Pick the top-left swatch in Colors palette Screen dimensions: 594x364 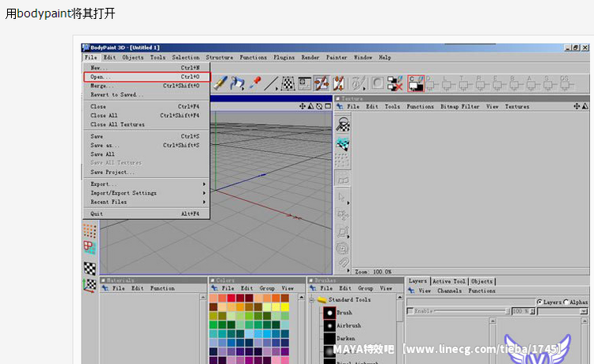point(214,298)
